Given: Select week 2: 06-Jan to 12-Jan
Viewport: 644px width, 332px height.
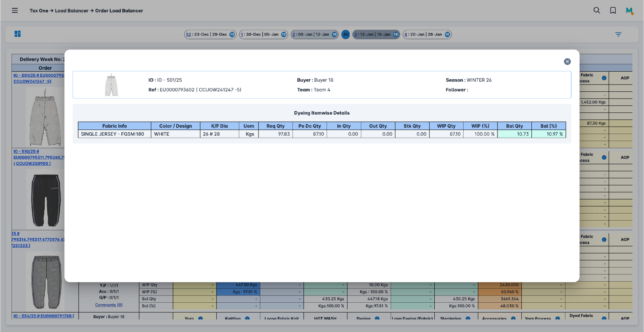Looking at the screenshot, I should pos(314,35).
